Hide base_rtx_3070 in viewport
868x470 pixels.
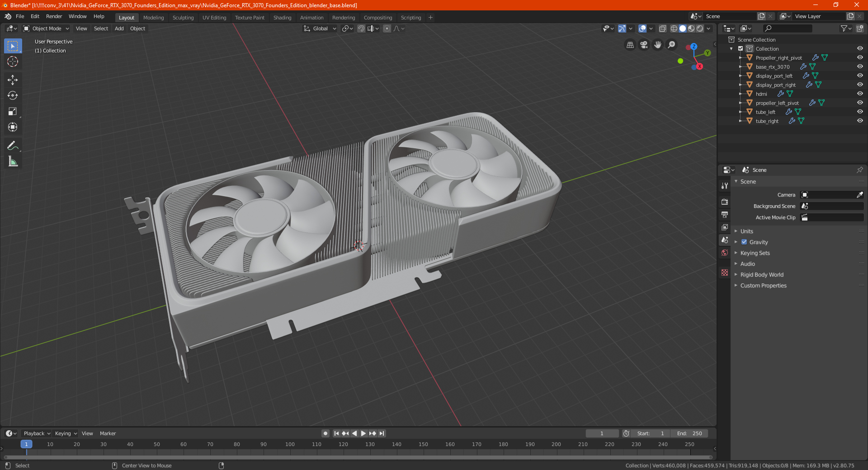(x=860, y=66)
